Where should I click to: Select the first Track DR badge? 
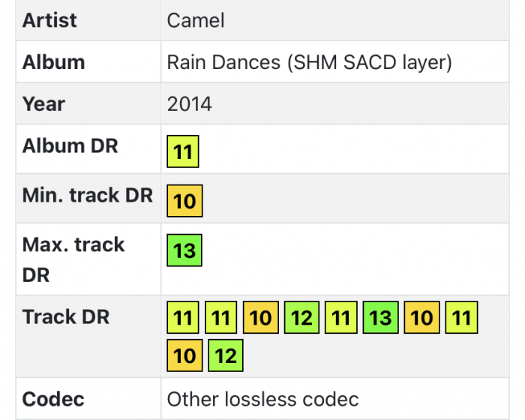[x=183, y=318]
